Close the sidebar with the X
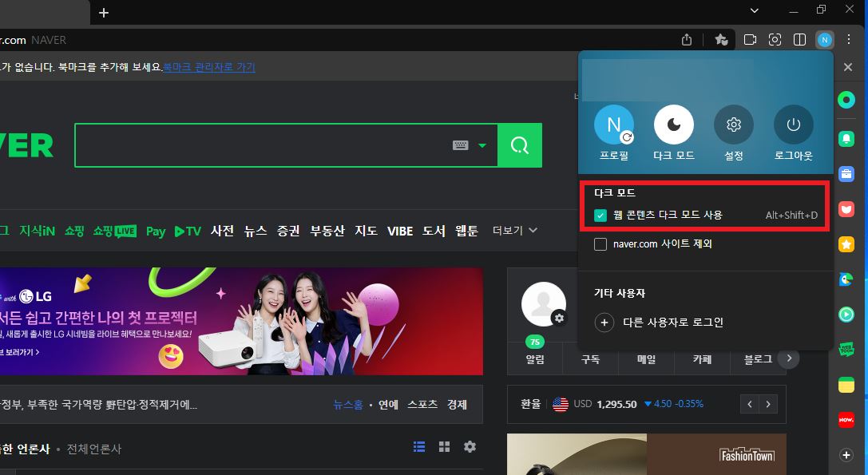Screen dimensions: 868x475 (847, 67)
